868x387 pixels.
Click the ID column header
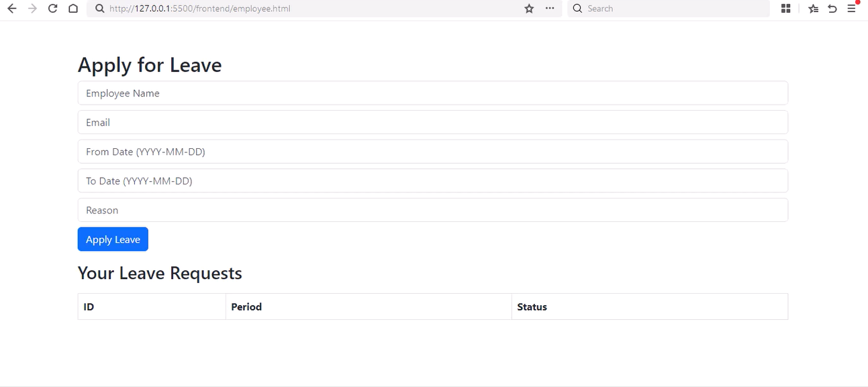click(x=152, y=307)
